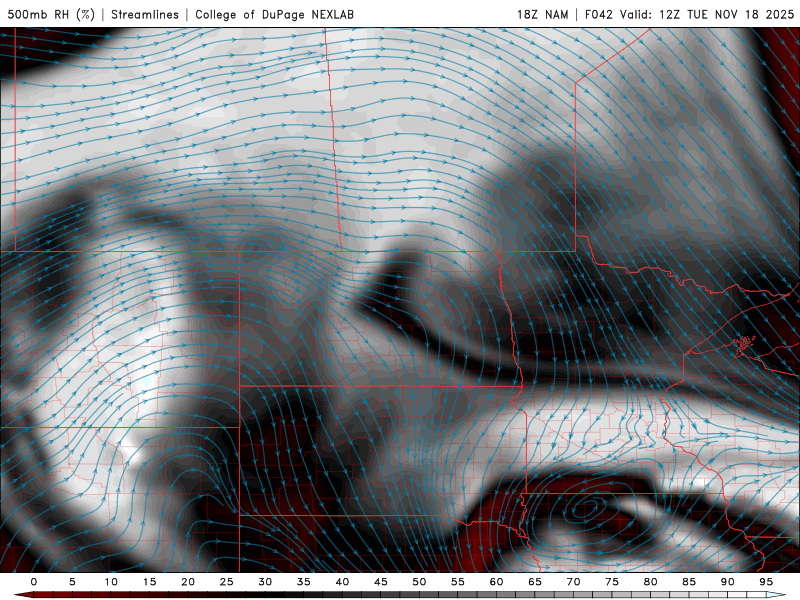Image resolution: width=800 pixels, height=600 pixels.
Task: Click the "50" colorbar label
Action: coord(419,582)
